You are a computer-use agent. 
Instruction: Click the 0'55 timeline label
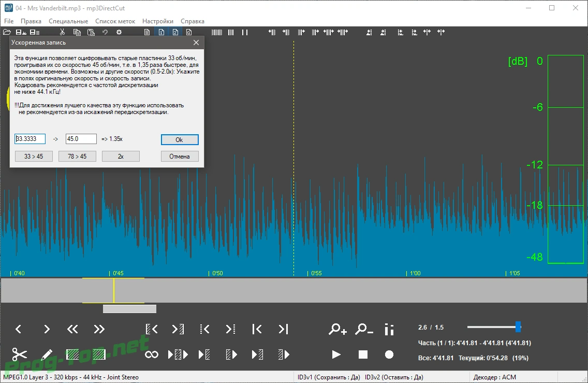(x=316, y=273)
